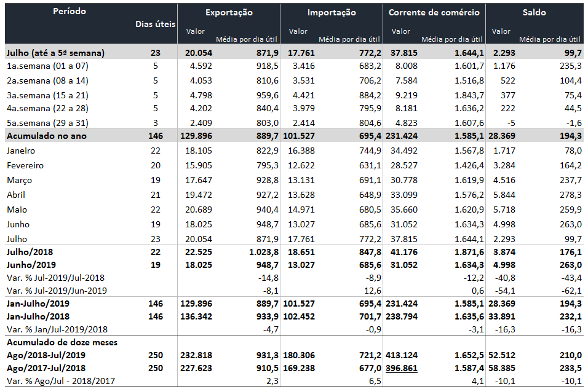Click the 1a.semana (01 a 07) row label

[x=47, y=65]
